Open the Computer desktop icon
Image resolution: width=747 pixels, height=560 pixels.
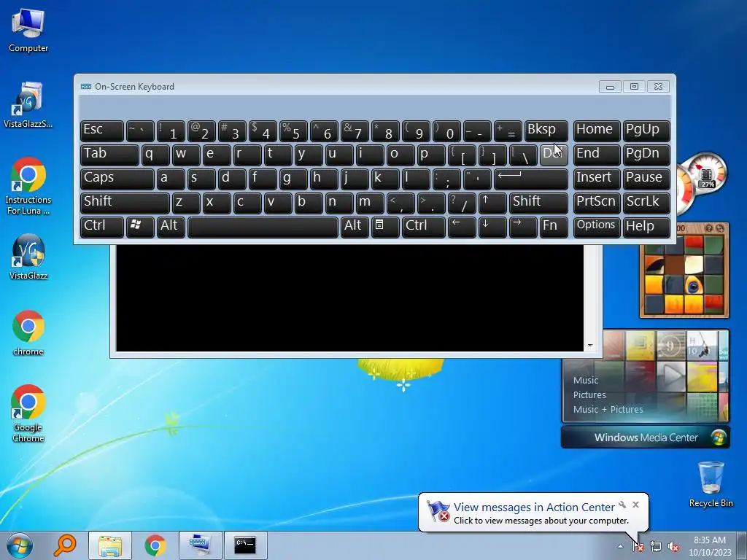(28, 31)
